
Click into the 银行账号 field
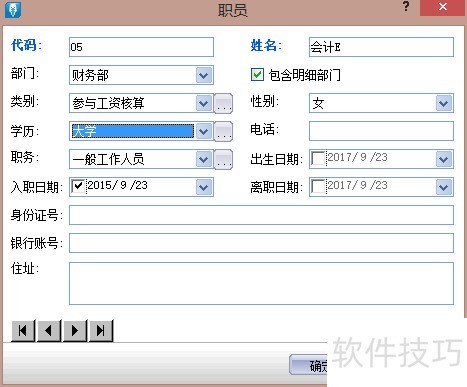261,243
